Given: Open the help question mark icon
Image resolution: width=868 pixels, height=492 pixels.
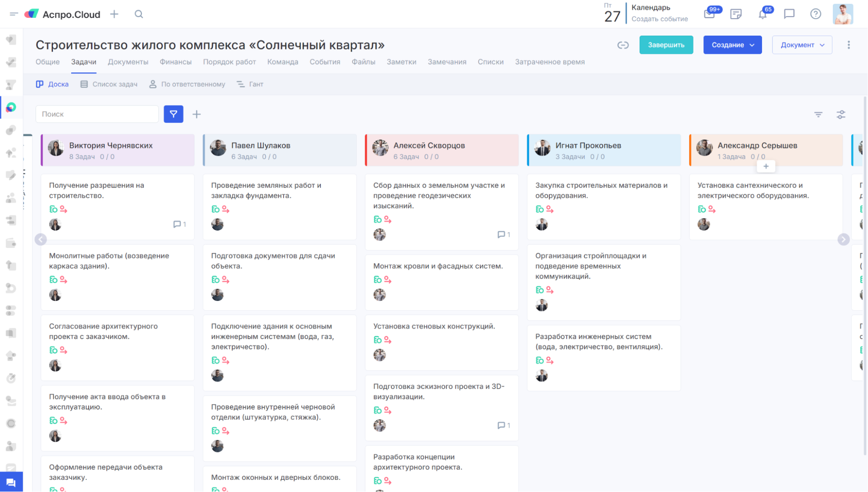Looking at the screenshot, I should click(815, 14).
